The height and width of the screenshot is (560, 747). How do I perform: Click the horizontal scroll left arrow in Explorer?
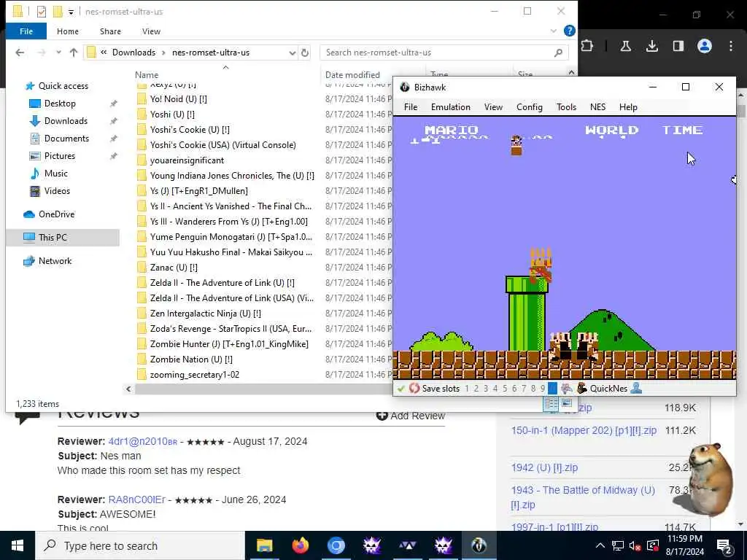128,389
